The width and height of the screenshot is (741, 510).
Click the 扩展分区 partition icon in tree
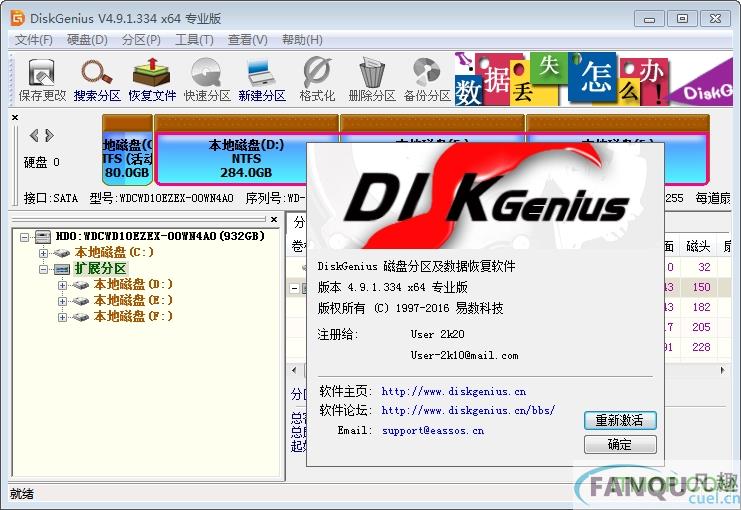pos(62,269)
